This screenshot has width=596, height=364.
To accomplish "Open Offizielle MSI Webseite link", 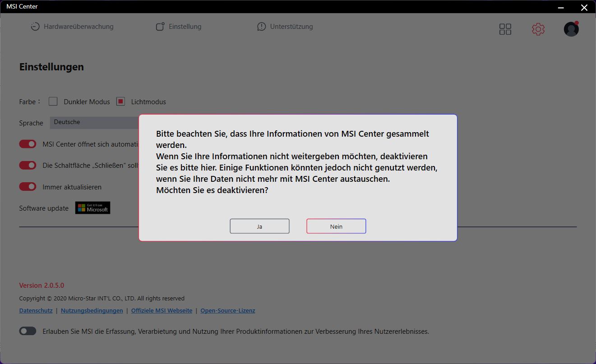I will [x=162, y=311].
